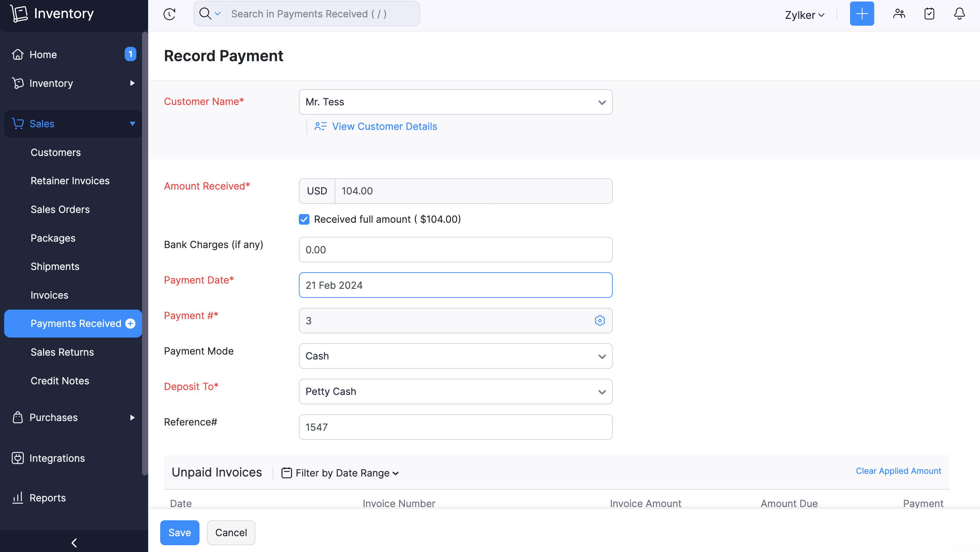Click Clear Applied Amount

(898, 471)
